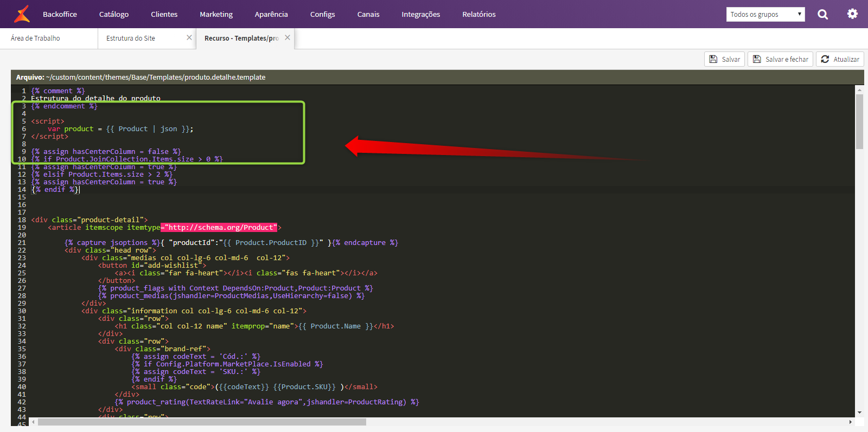Click the file path produto.detalhe.template text

click(x=225, y=77)
